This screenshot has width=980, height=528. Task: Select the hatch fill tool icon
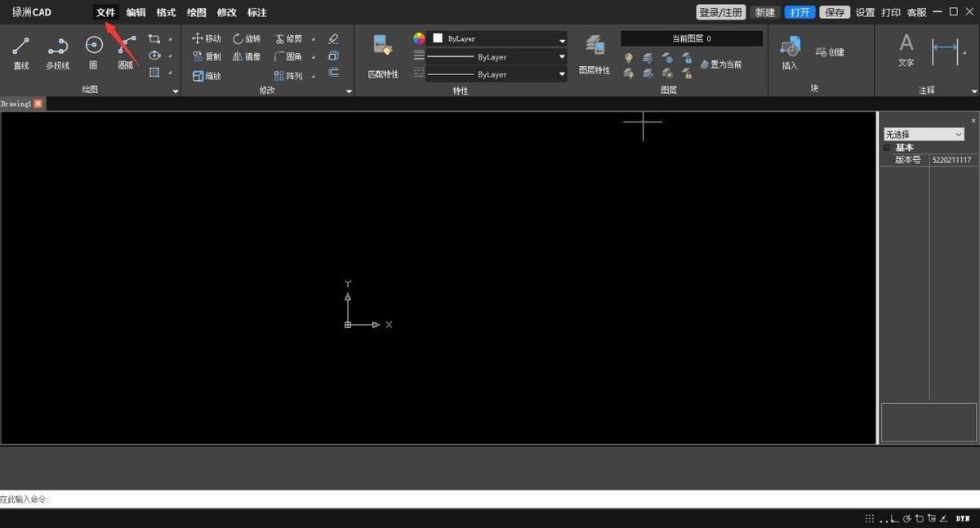154,73
